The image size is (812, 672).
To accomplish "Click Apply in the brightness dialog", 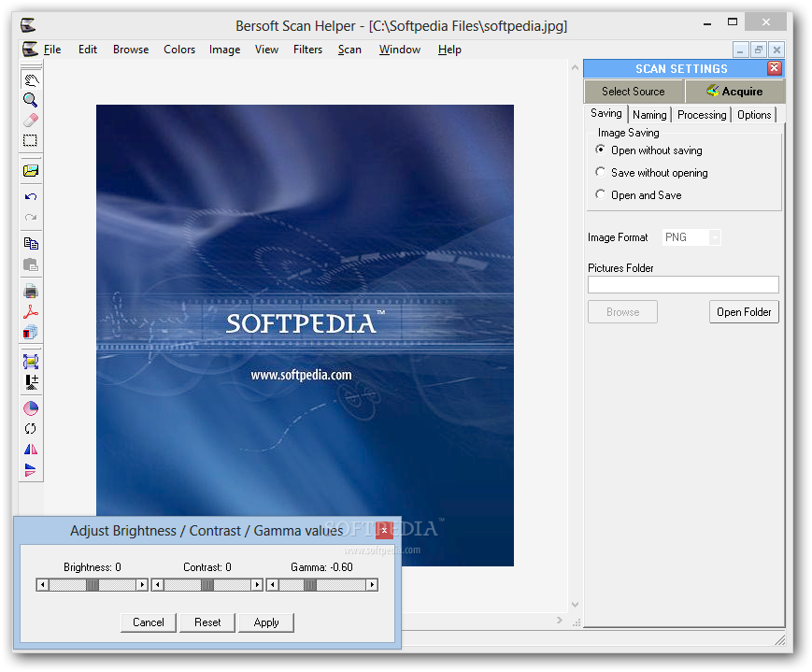I will tap(266, 622).
